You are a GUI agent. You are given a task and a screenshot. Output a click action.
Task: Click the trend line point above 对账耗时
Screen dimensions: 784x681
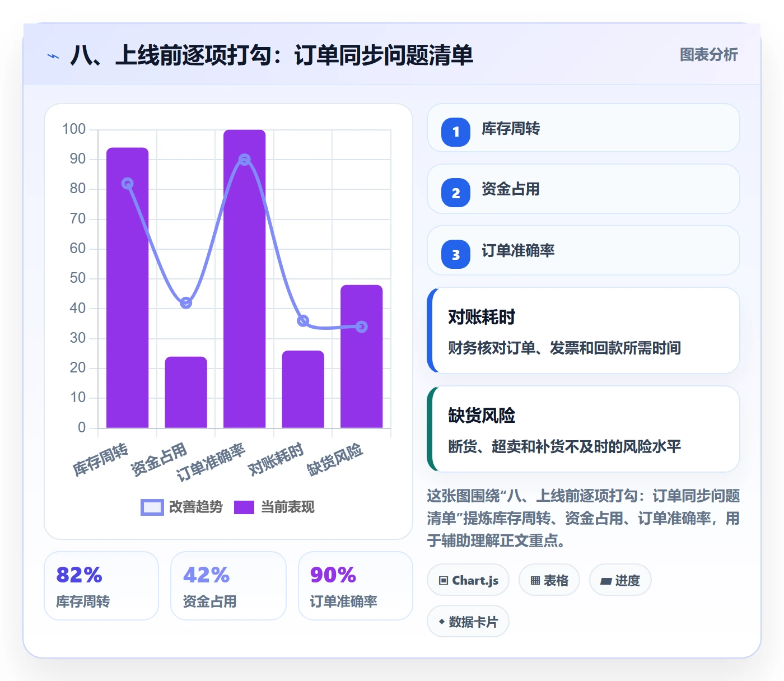(x=303, y=321)
